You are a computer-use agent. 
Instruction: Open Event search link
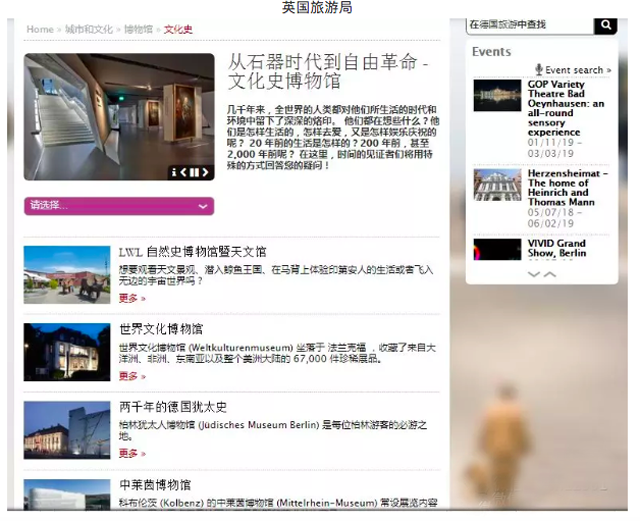578,70
